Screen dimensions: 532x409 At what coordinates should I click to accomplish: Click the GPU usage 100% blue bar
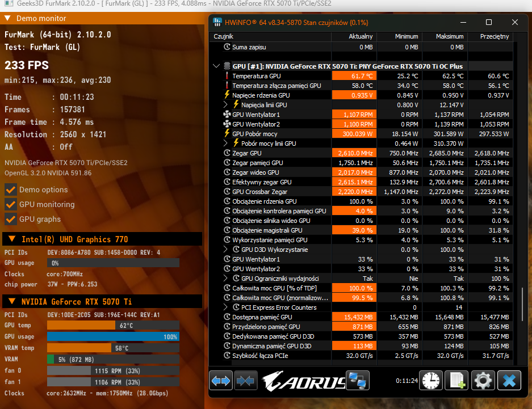(x=113, y=336)
